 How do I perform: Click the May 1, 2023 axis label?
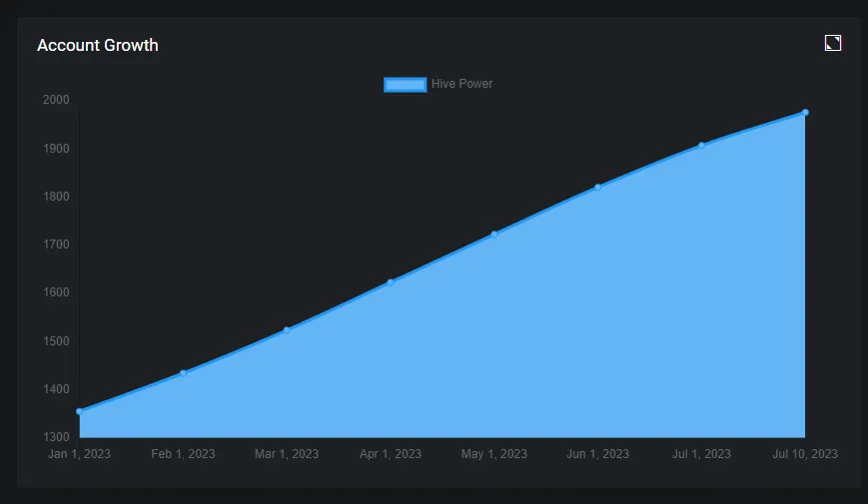pos(494,454)
